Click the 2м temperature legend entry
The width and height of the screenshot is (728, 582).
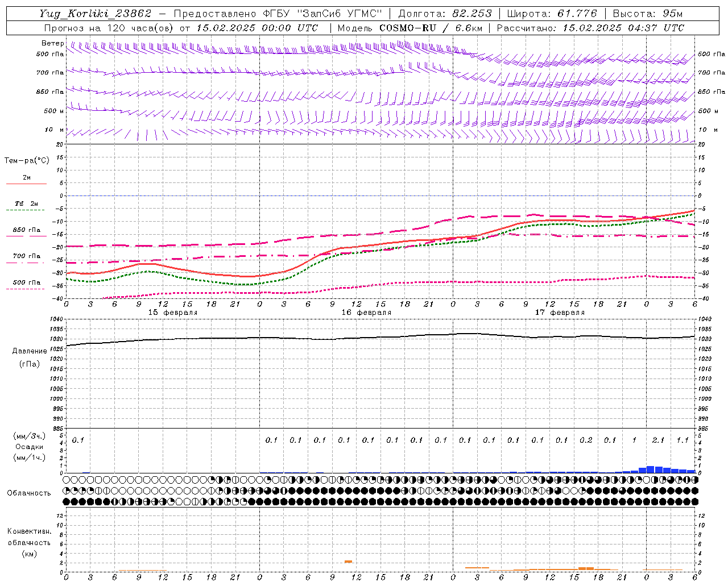coord(27,178)
